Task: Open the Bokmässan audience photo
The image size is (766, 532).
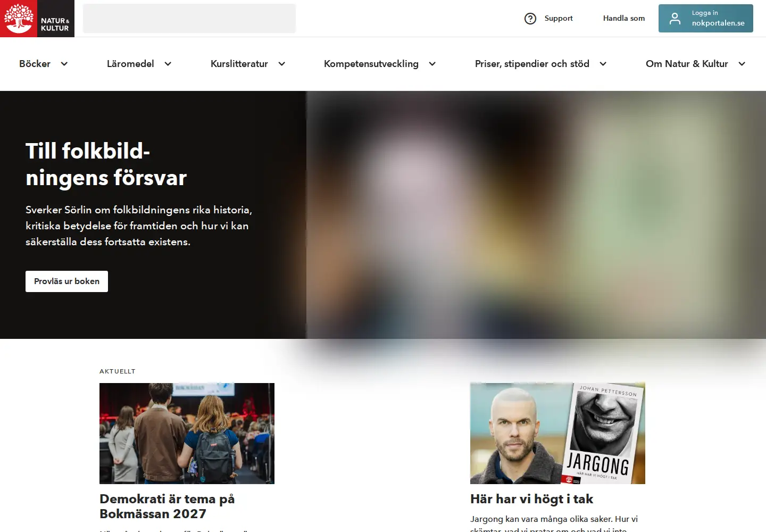Action: (x=187, y=434)
